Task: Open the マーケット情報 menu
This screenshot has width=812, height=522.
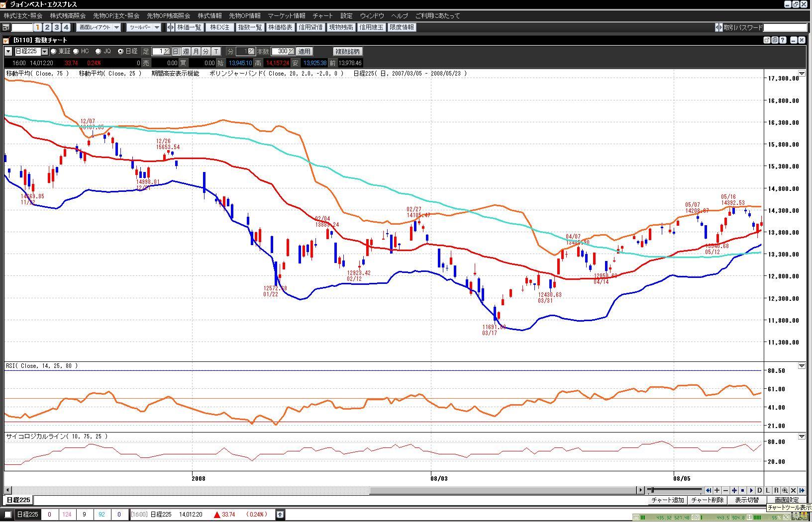Action: (287, 16)
